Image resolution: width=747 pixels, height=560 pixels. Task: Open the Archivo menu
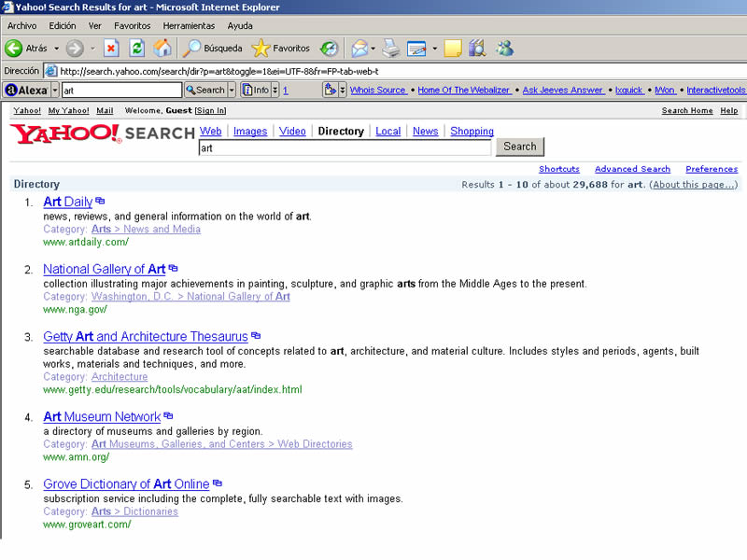(21, 26)
